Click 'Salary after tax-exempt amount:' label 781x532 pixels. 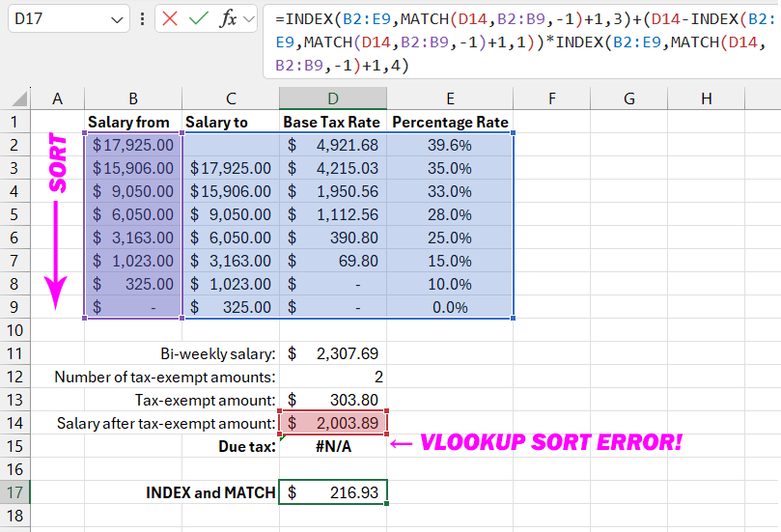[x=166, y=424]
